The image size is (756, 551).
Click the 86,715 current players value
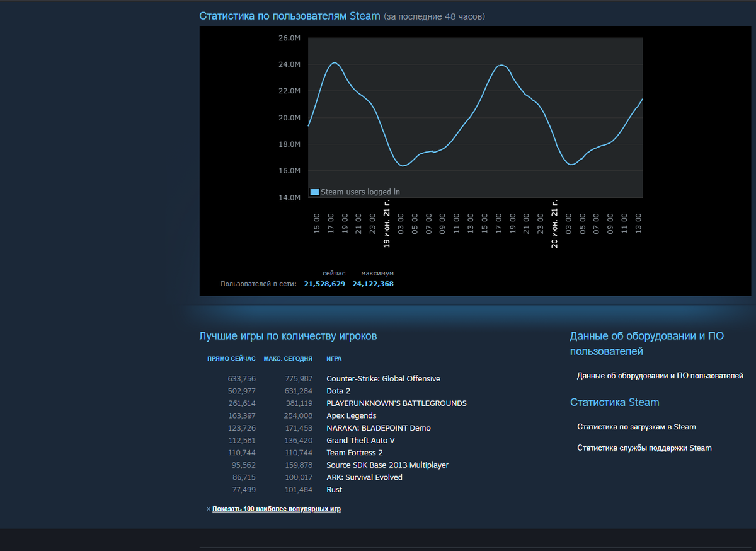[244, 477]
